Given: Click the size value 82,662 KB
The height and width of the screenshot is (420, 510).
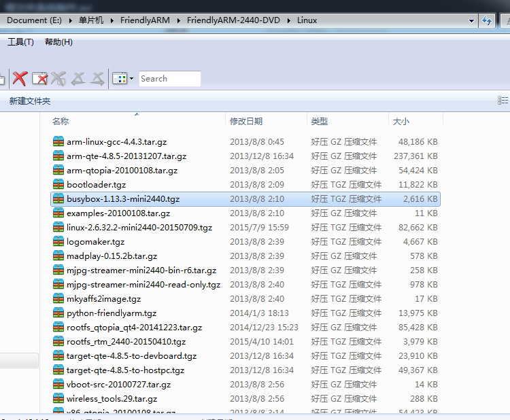Looking at the screenshot, I should click(x=418, y=228).
